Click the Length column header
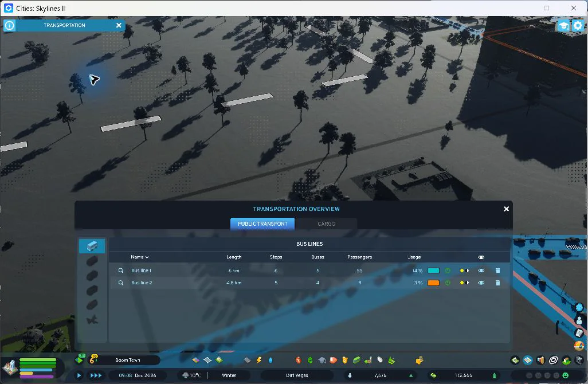The width and height of the screenshot is (588, 384). coord(234,257)
